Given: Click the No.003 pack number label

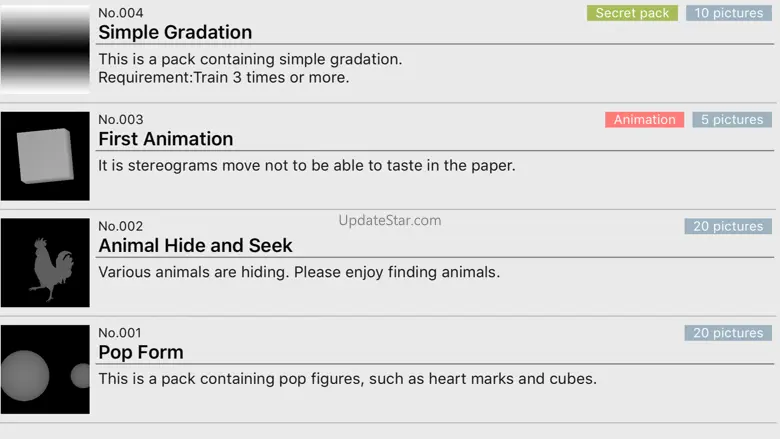Looking at the screenshot, I should pyautogui.click(x=121, y=120).
